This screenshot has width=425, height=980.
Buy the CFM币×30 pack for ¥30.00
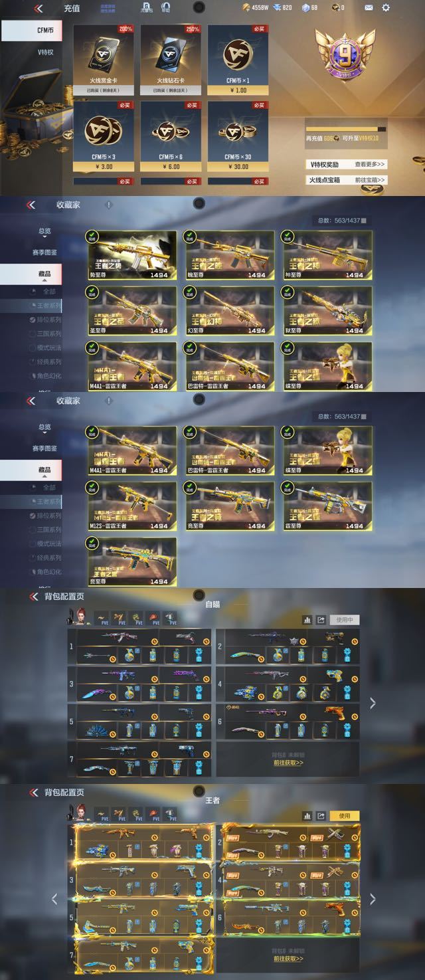[236, 136]
